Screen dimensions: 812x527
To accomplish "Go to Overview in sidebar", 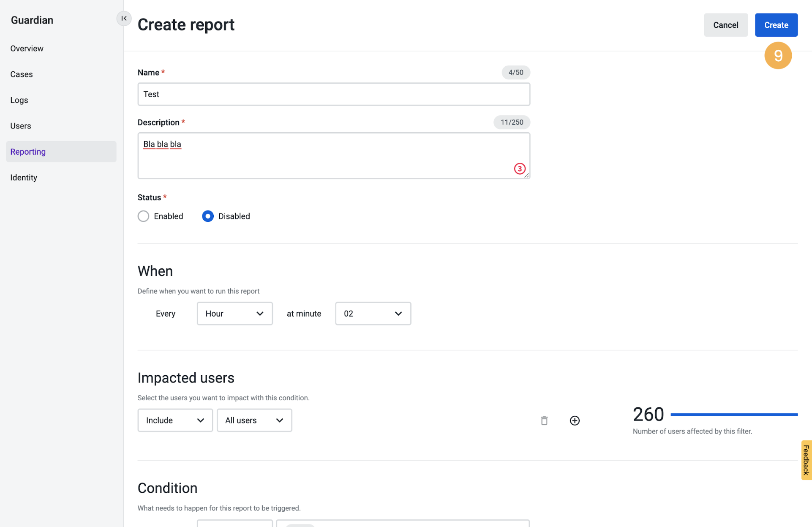I will tap(27, 48).
